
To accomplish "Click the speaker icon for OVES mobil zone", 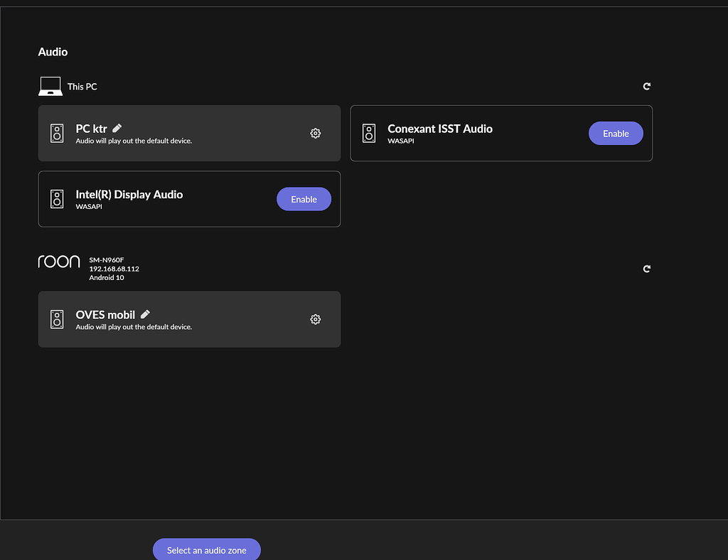I will coord(57,319).
